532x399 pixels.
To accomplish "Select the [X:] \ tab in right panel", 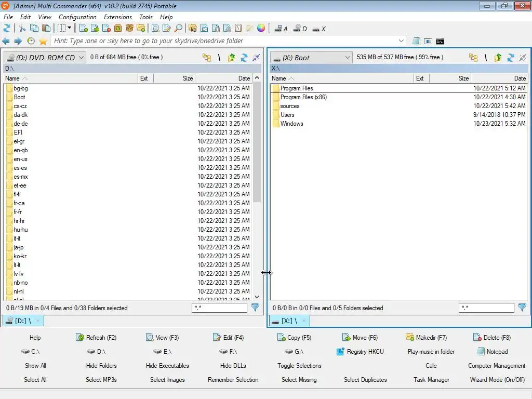I will tap(289, 321).
